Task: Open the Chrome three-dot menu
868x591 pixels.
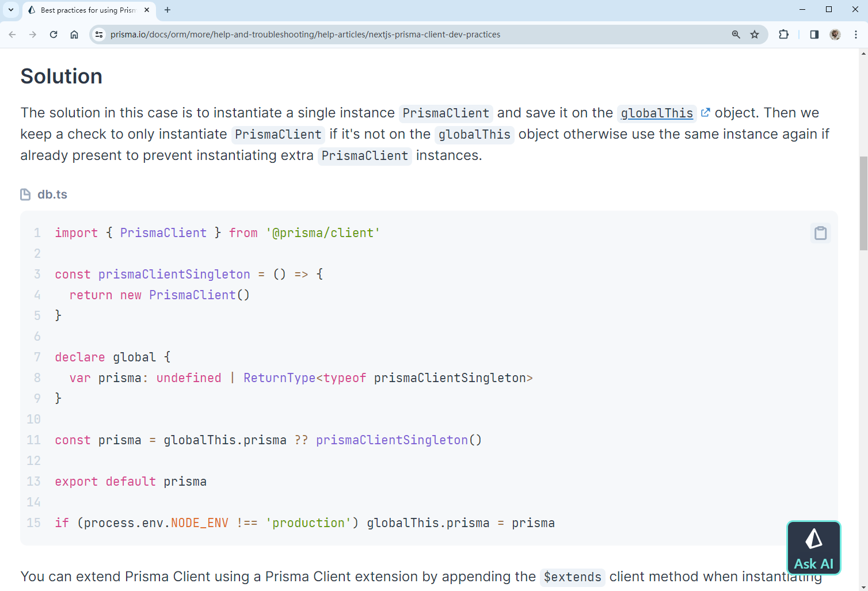Action: pos(856,35)
